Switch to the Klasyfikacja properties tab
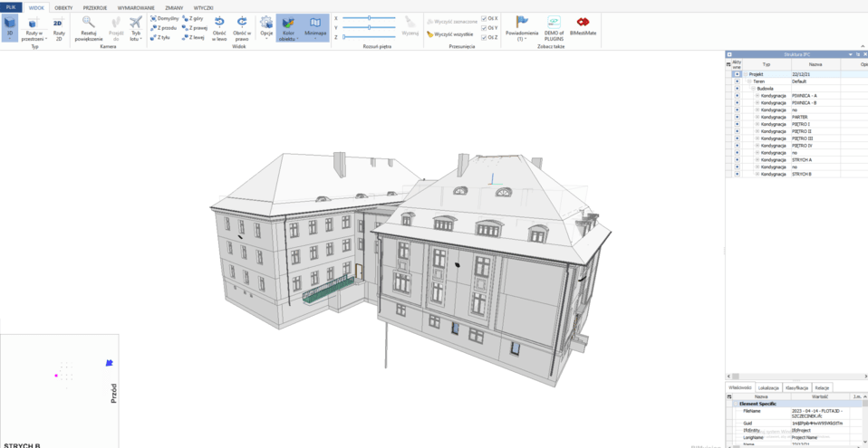The image size is (868, 448). pos(796,387)
